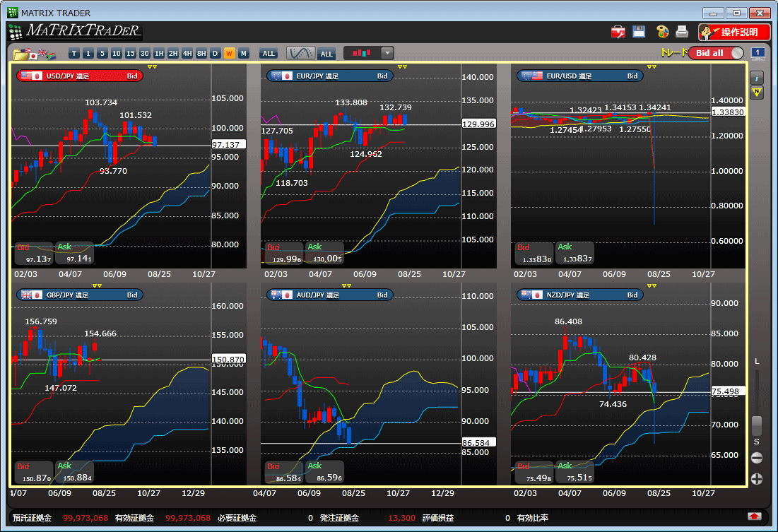
Task: Click the minus circle zoom-out icon
Action: pos(757,458)
